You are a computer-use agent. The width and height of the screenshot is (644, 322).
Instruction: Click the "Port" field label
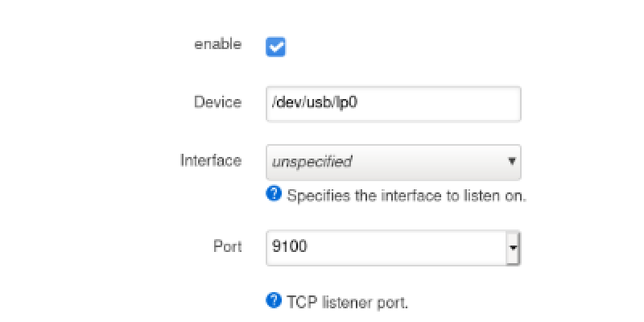point(228,246)
